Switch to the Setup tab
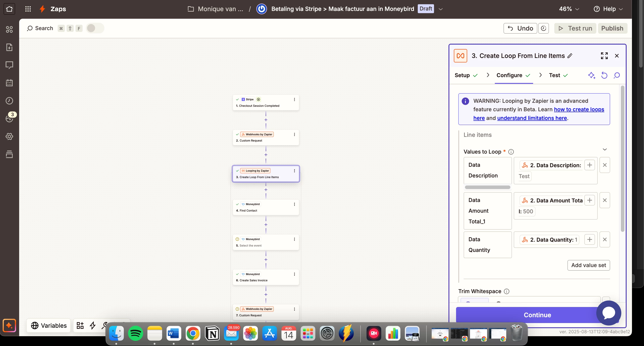 (x=466, y=75)
